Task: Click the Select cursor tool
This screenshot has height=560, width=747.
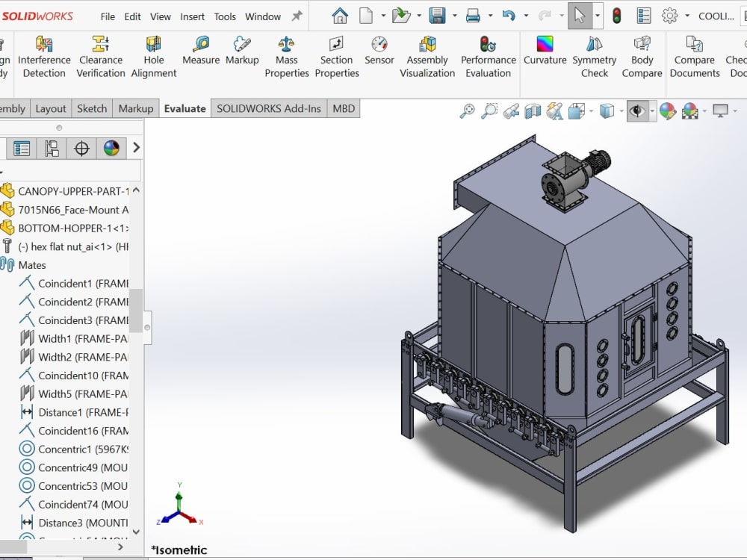Action: [580, 16]
